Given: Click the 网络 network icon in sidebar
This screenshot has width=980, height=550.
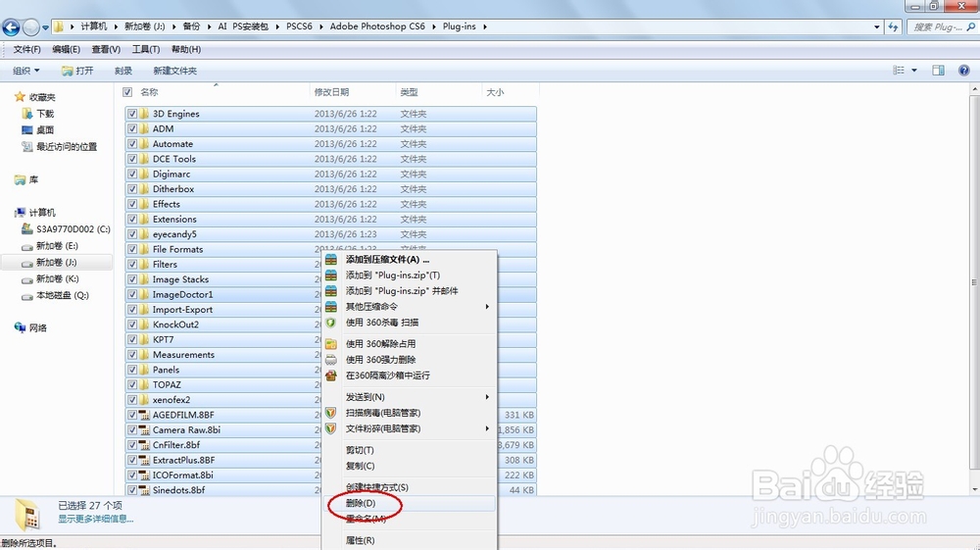Looking at the screenshot, I should point(20,328).
